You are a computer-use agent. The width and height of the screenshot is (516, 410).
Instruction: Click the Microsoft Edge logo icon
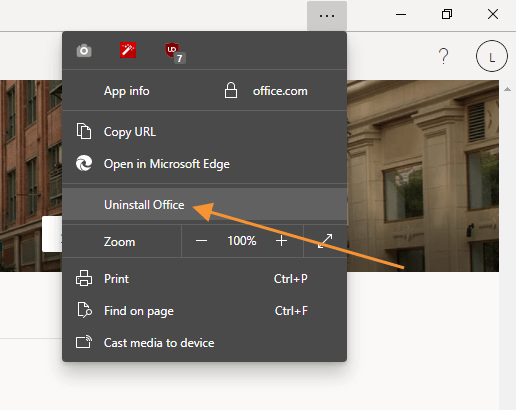click(x=84, y=163)
